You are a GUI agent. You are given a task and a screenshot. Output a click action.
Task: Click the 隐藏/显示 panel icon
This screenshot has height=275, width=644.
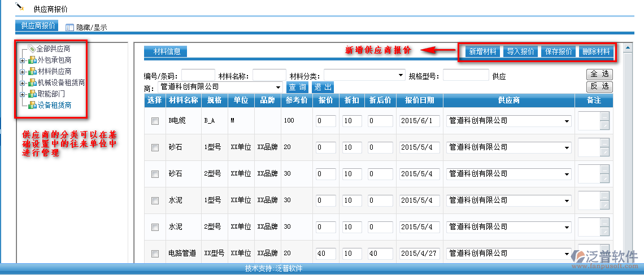pos(69,27)
